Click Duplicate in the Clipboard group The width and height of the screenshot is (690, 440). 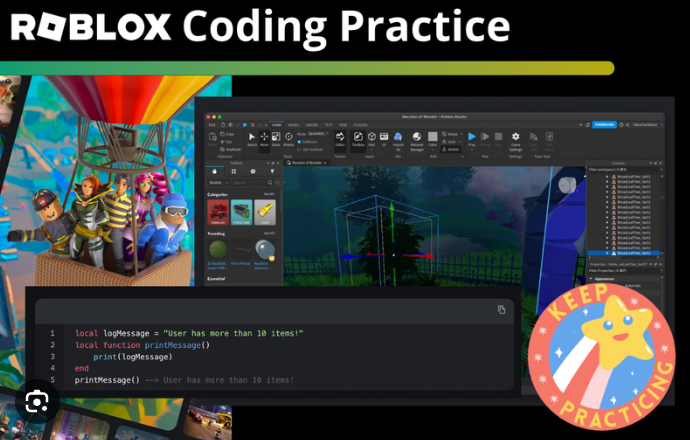[231, 150]
